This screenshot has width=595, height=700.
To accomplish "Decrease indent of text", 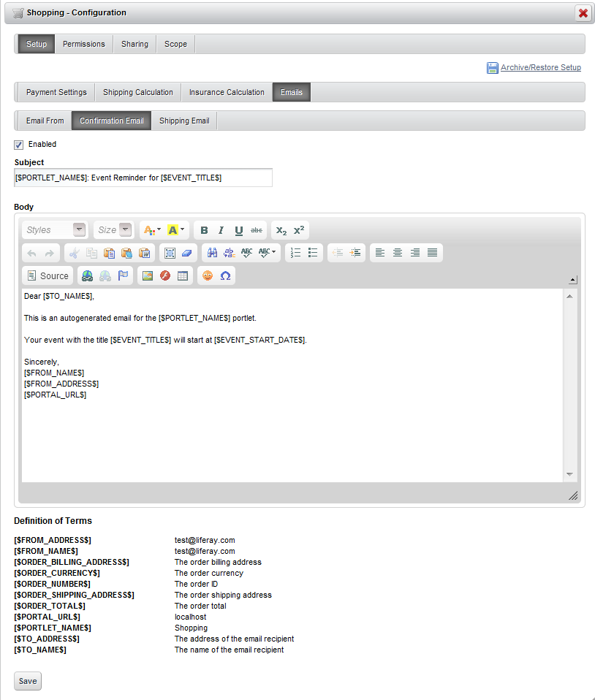I will 338,253.
